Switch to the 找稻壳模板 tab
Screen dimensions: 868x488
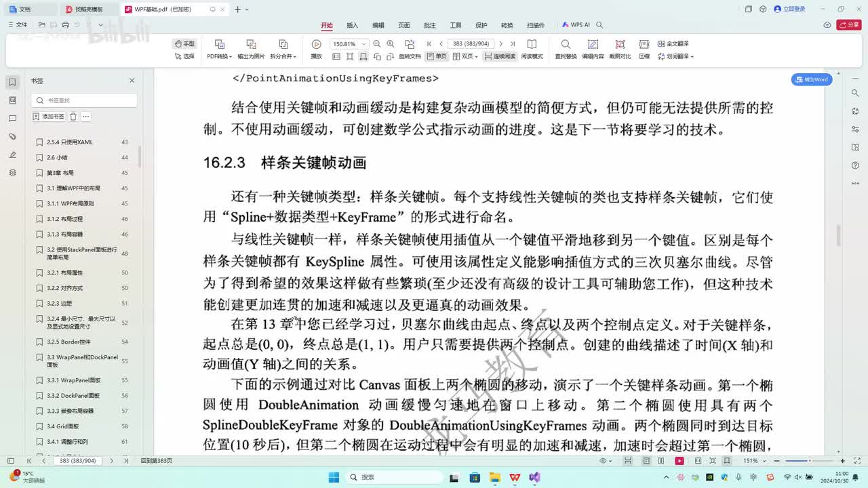(x=89, y=9)
